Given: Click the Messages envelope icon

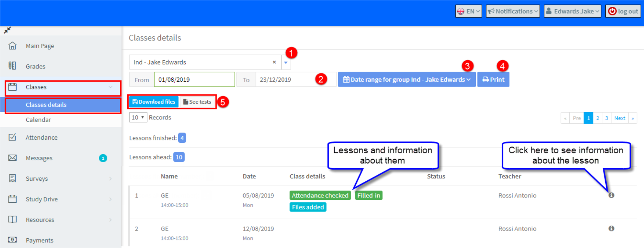Looking at the screenshot, I should pyautogui.click(x=12, y=158).
